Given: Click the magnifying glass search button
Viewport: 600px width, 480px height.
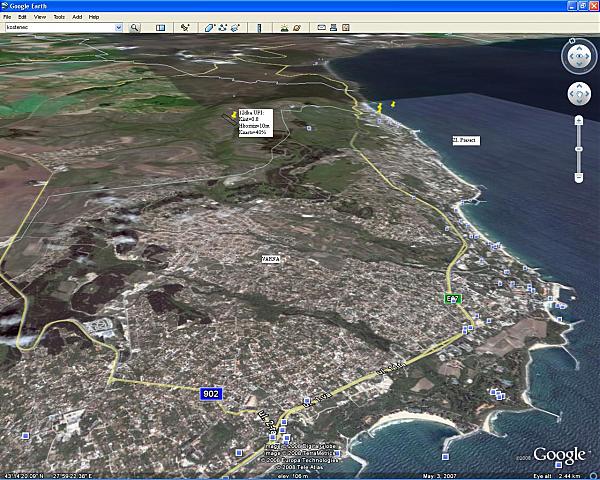Looking at the screenshot, I should click(134, 28).
